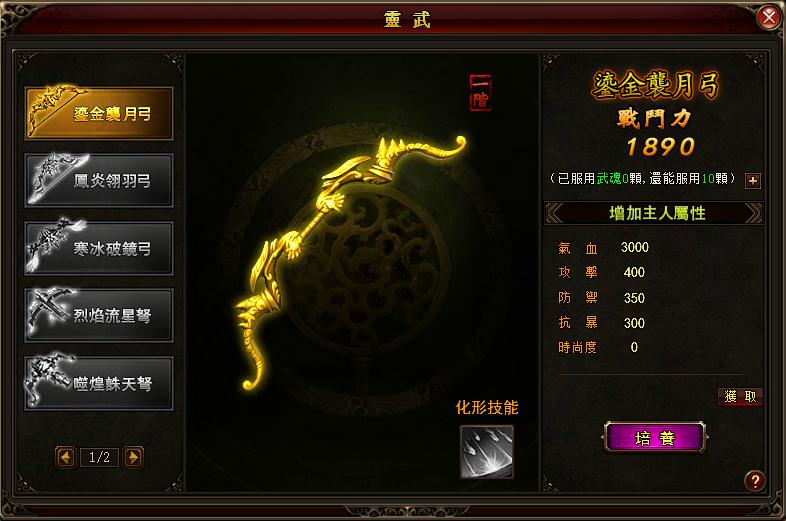Click the red 一階 rank stamp

tap(480, 93)
